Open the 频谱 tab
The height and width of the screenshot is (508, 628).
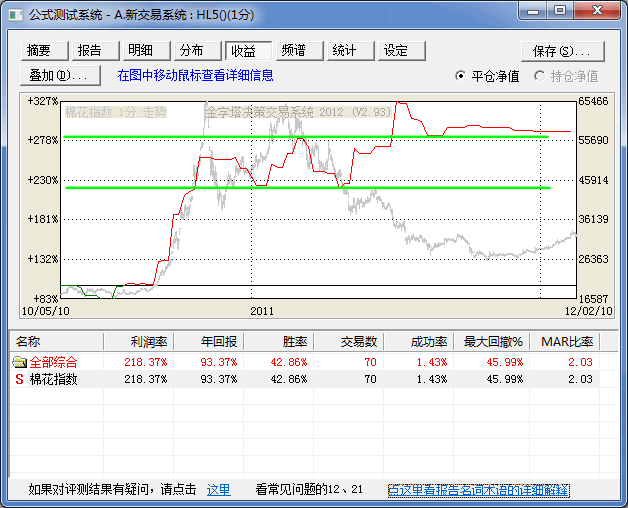click(x=300, y=51)
